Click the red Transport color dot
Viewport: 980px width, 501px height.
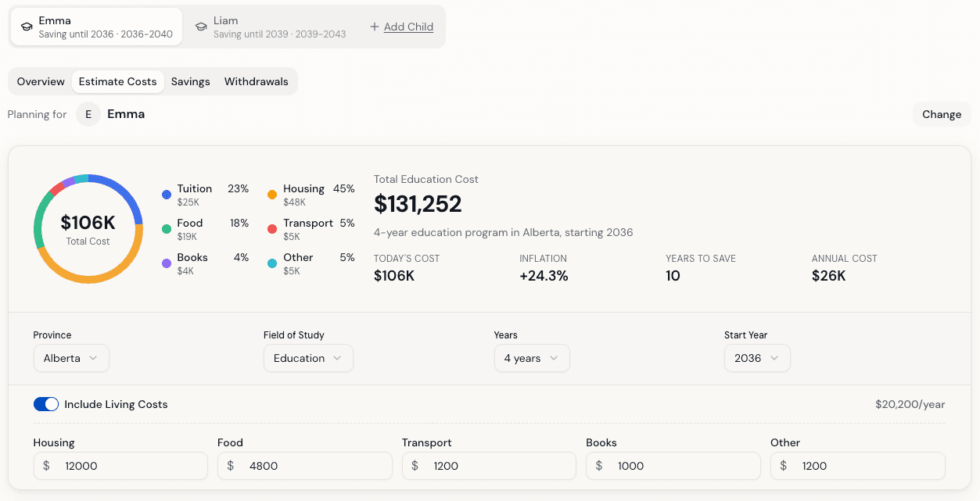271,227
